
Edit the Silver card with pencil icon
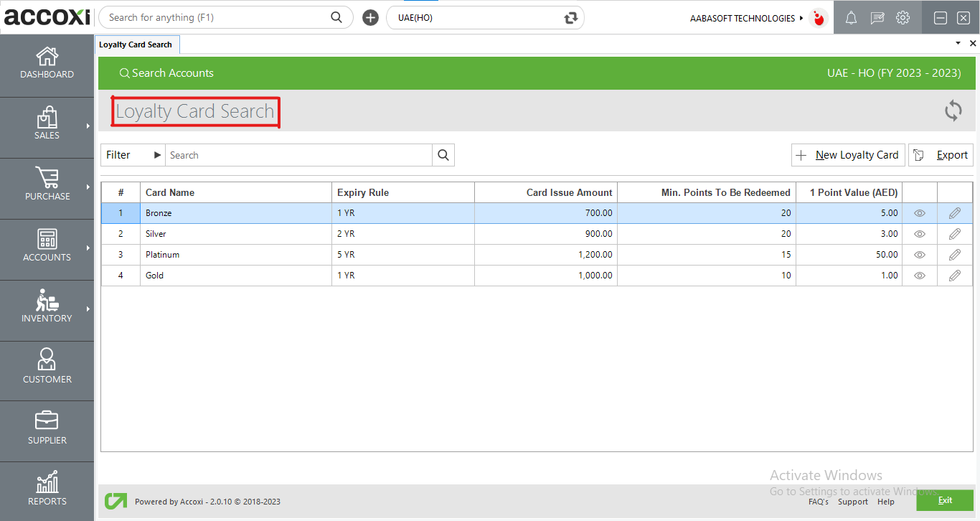(x=954, y=234)
